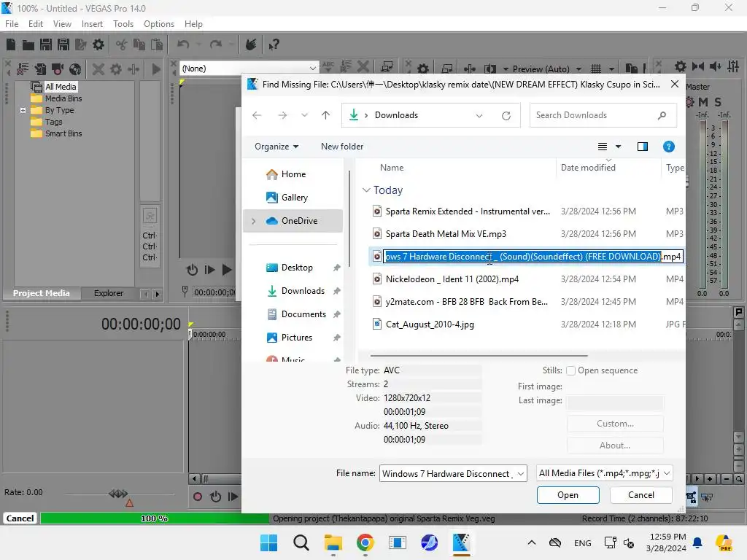Click the What's This help icon
The height and width of the screenshot is (560, 747).
274,44
